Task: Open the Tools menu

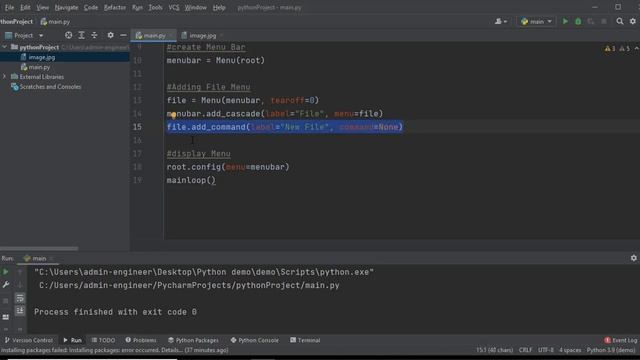Action: (155, 7)
